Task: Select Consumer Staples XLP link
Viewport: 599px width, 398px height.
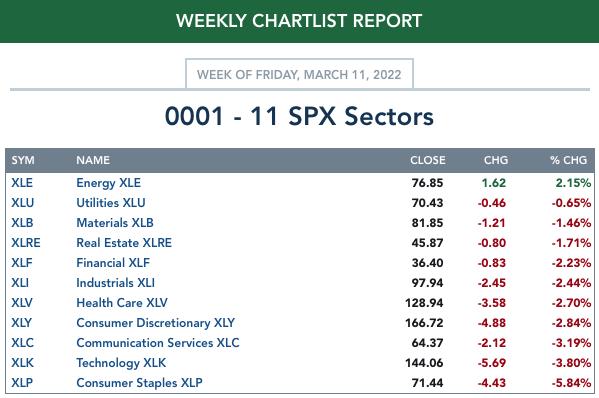Action: 139,383
